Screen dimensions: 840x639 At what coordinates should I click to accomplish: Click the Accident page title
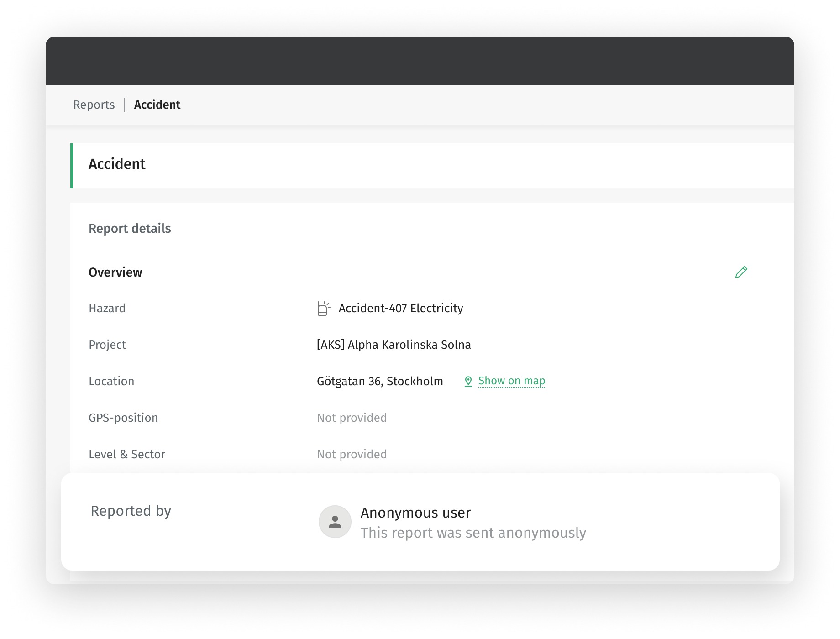117,164
